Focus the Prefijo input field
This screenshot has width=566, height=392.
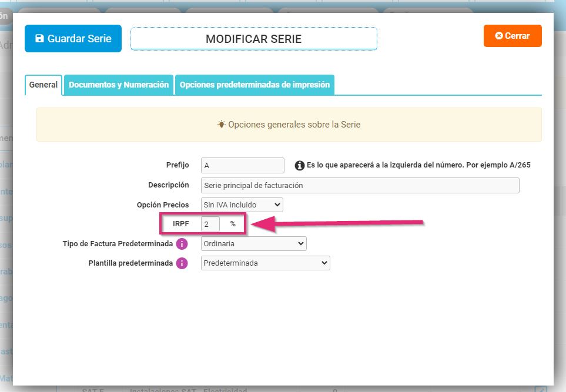(x=242, y=166)
